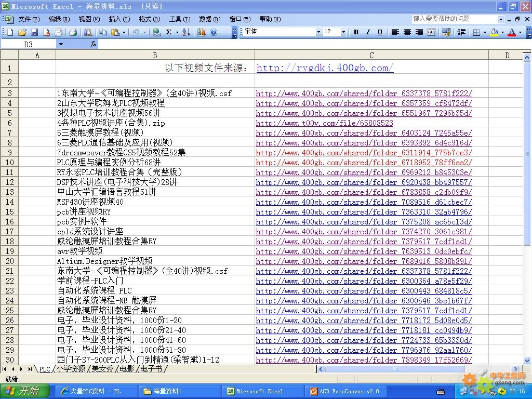The height and width of the screenshot is (399, 532).
Task: Click the help question input box
Action: click(455, 19)
